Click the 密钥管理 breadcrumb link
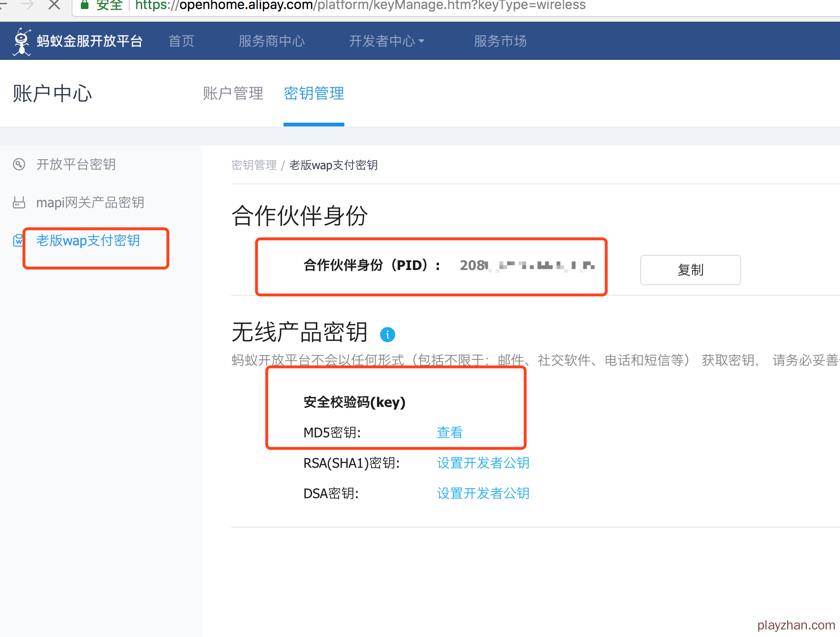Image resolution: width=840 pixels, height=637 pixels. pos(254,165)
